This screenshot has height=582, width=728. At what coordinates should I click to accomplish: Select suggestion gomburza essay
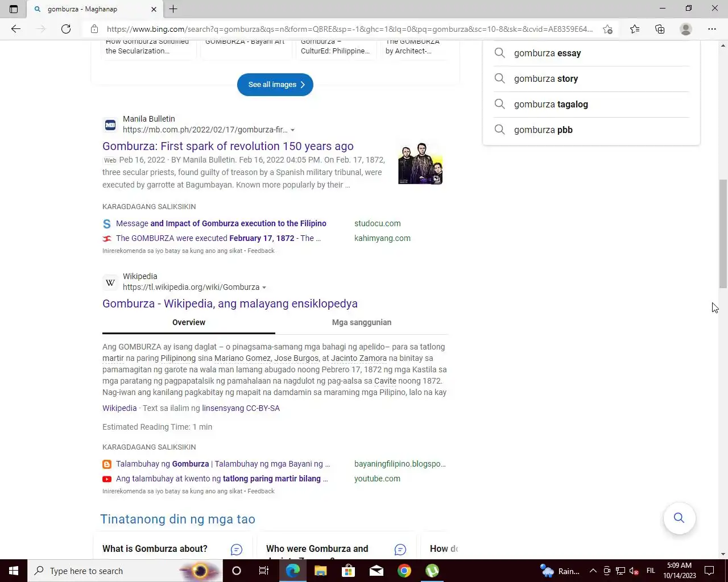click(x=591, y=53)
